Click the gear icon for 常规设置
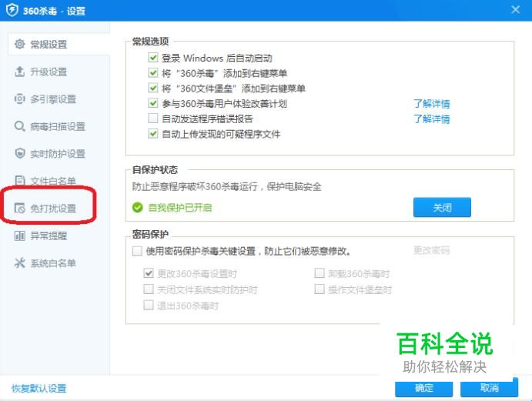532x401 pixels. (20, 44)
